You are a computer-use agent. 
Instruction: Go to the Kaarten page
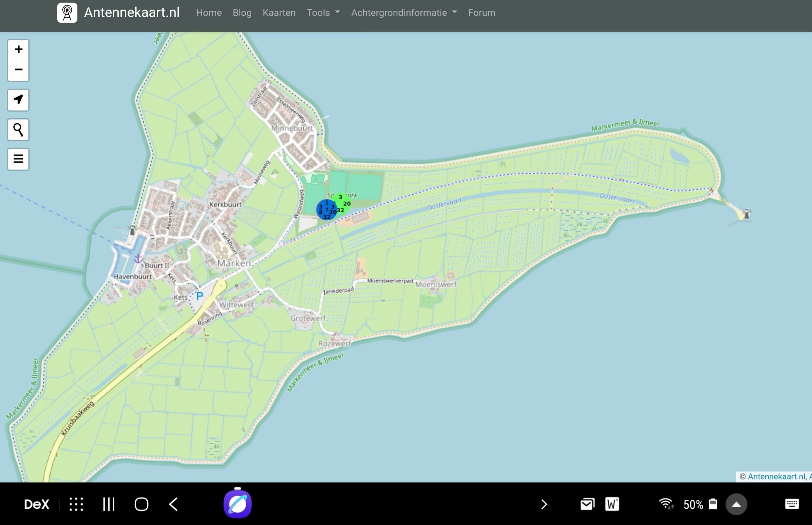[x=279, y=13]
